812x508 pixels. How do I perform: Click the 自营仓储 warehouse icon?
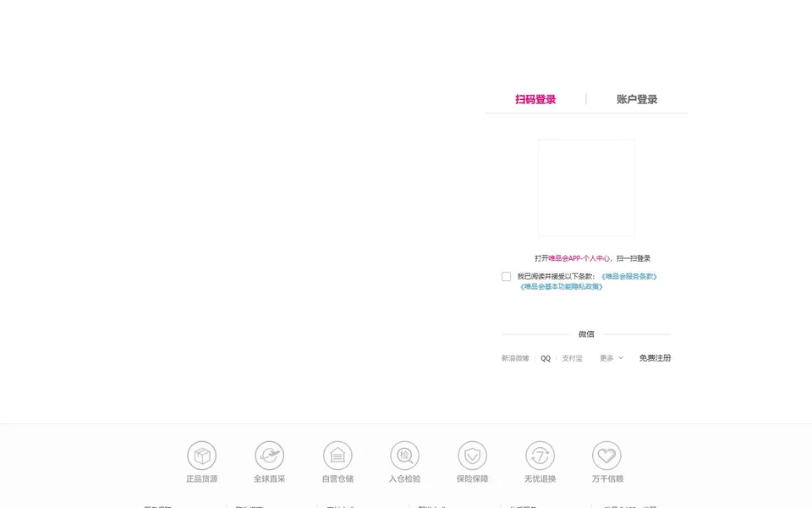click(x=337, y=456)
